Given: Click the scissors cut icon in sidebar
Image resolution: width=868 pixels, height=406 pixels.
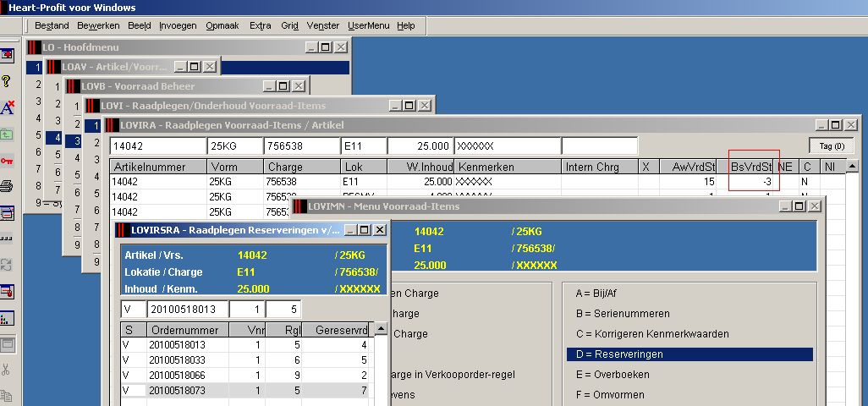Looking at the screenshot, I should pos(6,370).
